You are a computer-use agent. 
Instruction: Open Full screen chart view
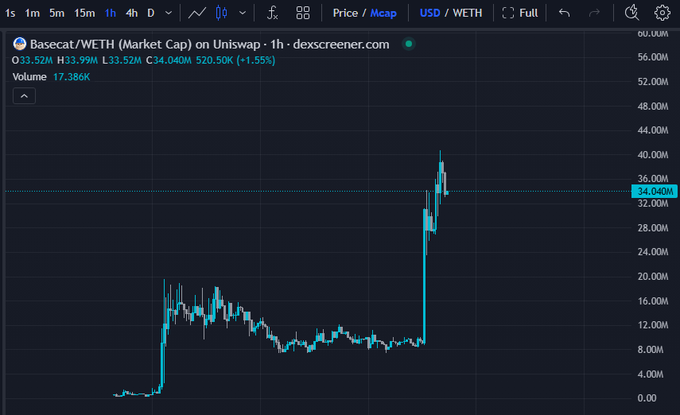(x=520, y=13)
